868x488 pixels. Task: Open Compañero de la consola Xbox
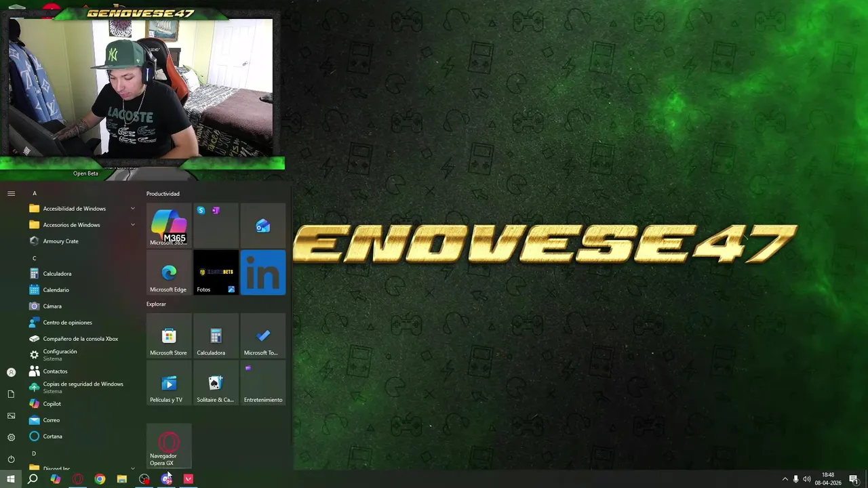(82, 339)
